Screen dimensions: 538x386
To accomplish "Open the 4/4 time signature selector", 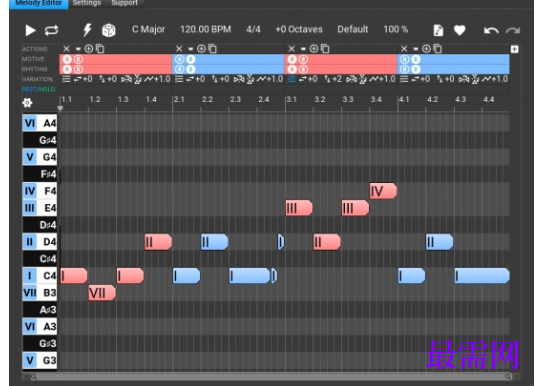I will tap(253, 30).
